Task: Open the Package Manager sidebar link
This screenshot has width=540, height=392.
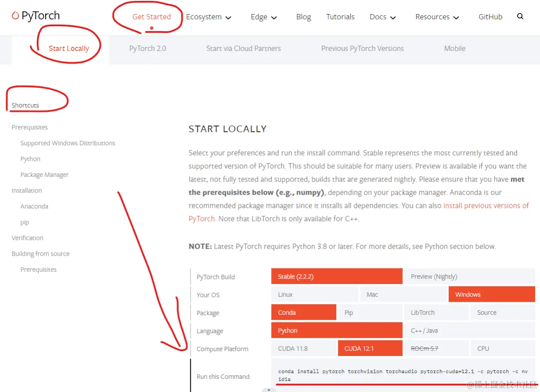Action: (x=44, y=175)
